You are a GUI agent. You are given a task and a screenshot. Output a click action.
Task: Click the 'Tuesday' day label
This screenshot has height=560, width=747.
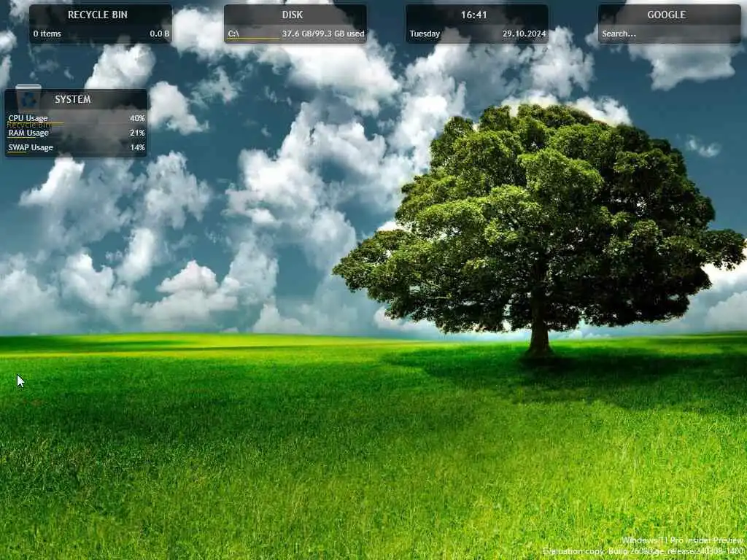coord(425,34)
